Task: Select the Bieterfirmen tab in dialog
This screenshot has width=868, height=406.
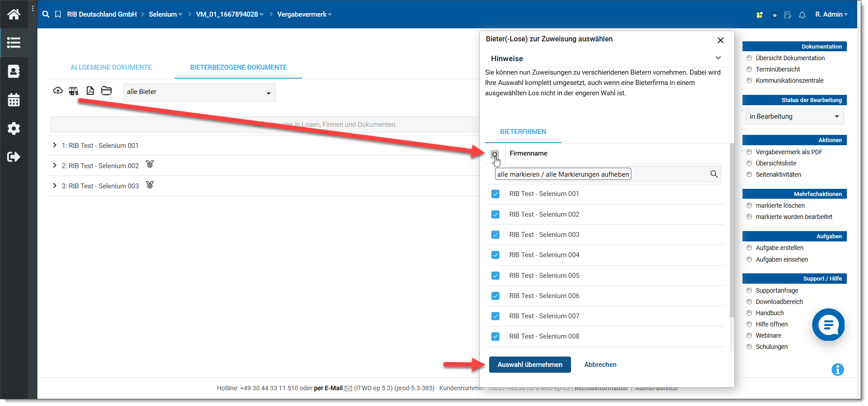Action: point(523,132)
